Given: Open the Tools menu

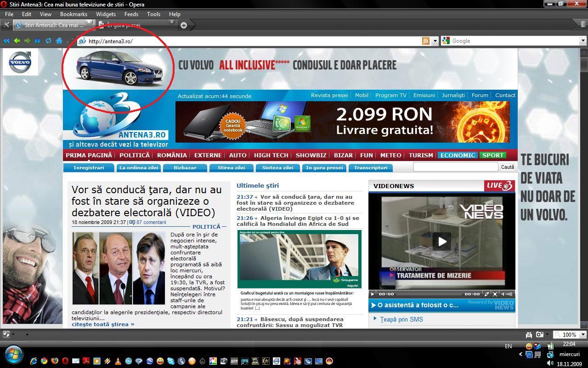Looking at the screenshot, I should 153,14.
